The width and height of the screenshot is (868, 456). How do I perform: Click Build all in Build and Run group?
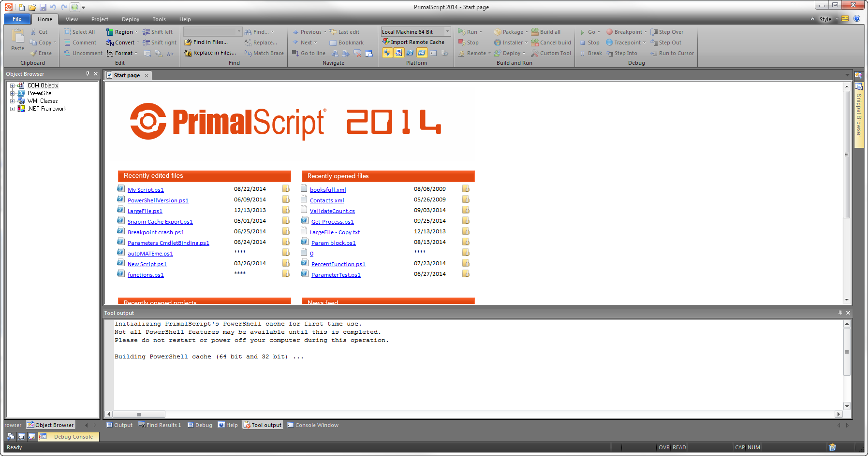point(546,32)
